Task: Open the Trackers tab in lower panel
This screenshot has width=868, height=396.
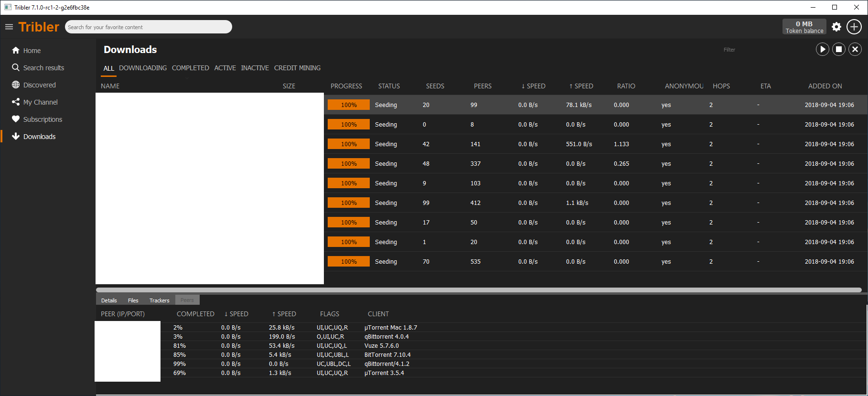Action: pyautogui.click(x=159, y=300)
